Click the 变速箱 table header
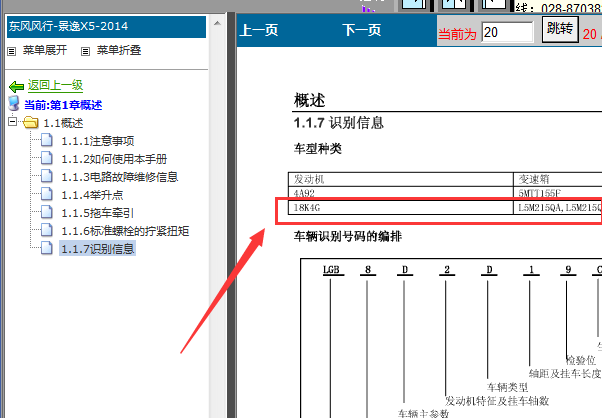Image resolution: width=602 pixels, height=418 pixels. [558, 179]
